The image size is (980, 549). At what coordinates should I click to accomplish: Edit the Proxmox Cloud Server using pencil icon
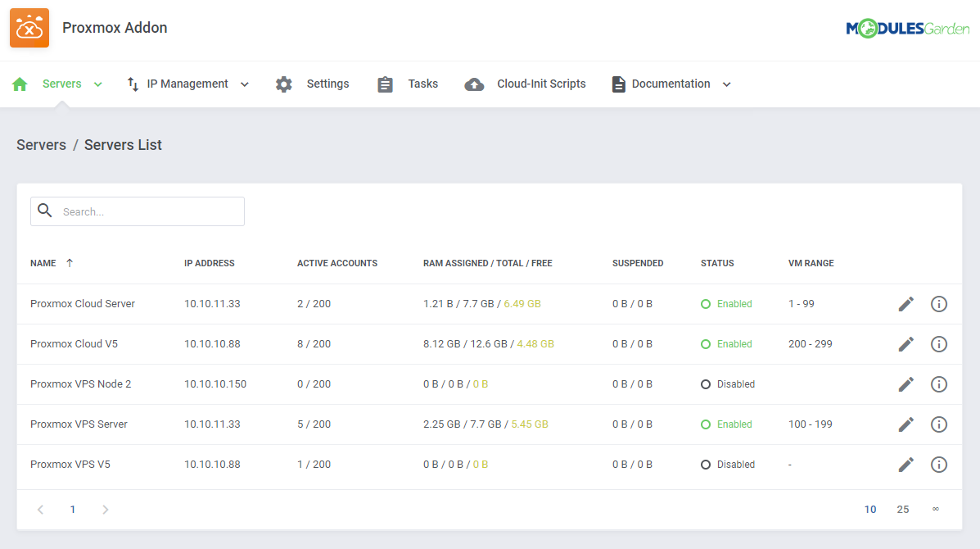click(905, 303)
